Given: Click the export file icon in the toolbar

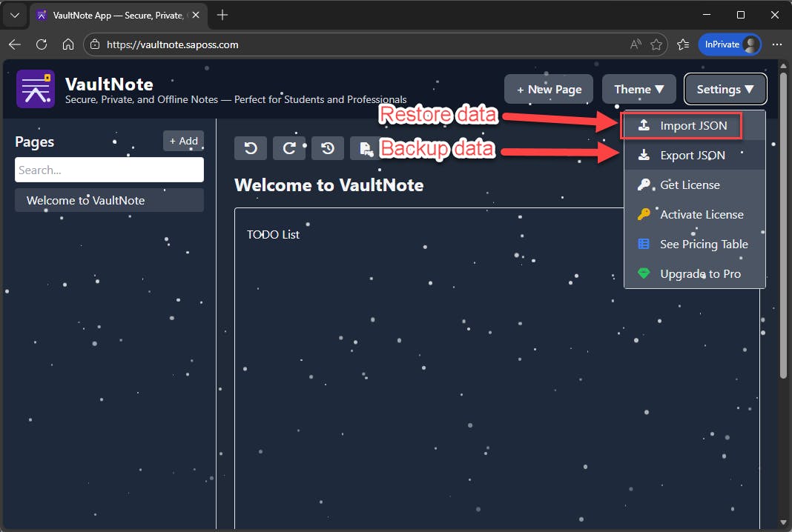Looking at the screenshot, I should pyautogui.click(x=365, y=148).
